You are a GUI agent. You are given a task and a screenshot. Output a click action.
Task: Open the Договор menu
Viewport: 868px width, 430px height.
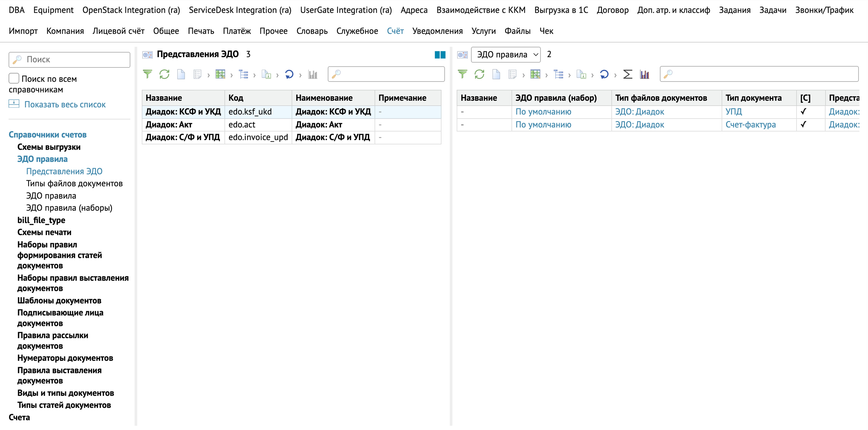pos(613,10)
